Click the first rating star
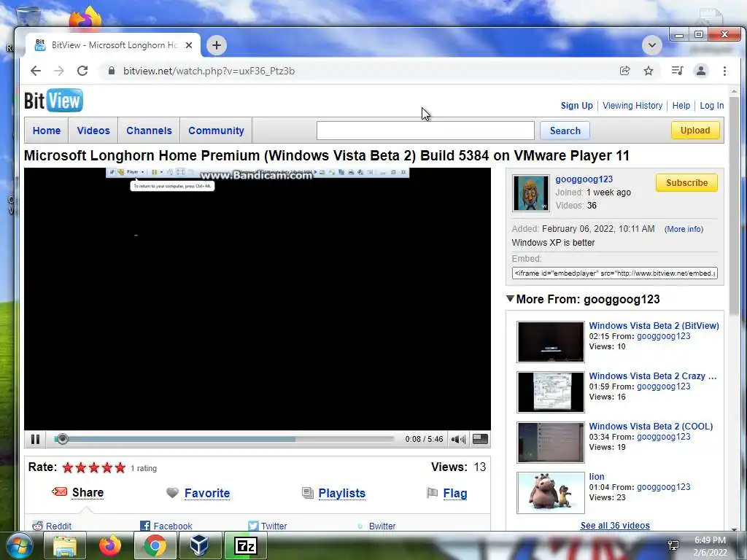The height and width of the screenshot is (560, 747). [x=68, y=467]
